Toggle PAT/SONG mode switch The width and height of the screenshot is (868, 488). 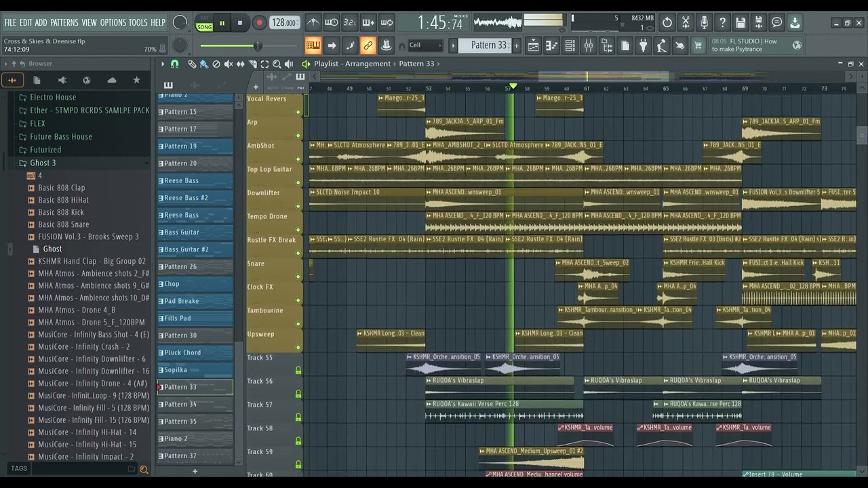click(x=203, y=23)
